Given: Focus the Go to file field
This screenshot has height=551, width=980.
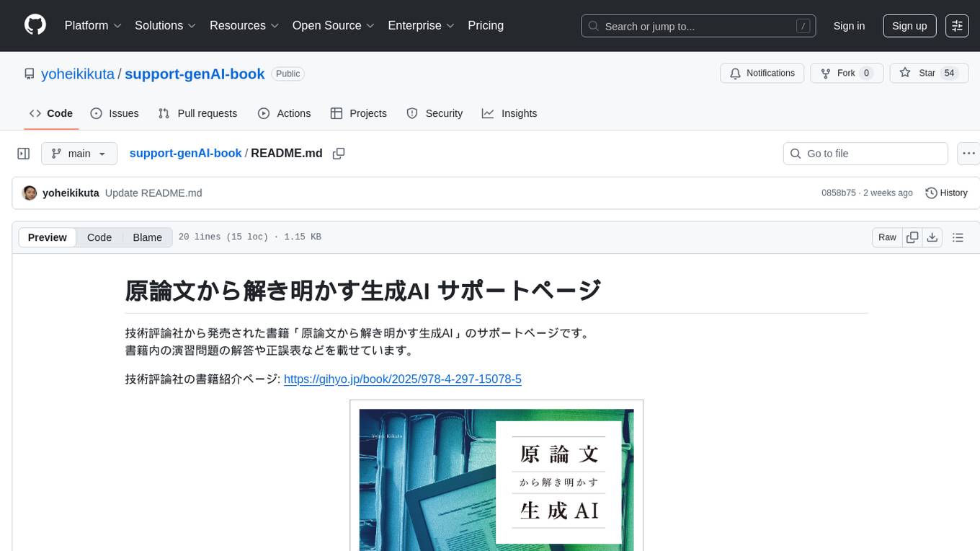Looking at the screenshot, I should [865, 154].
